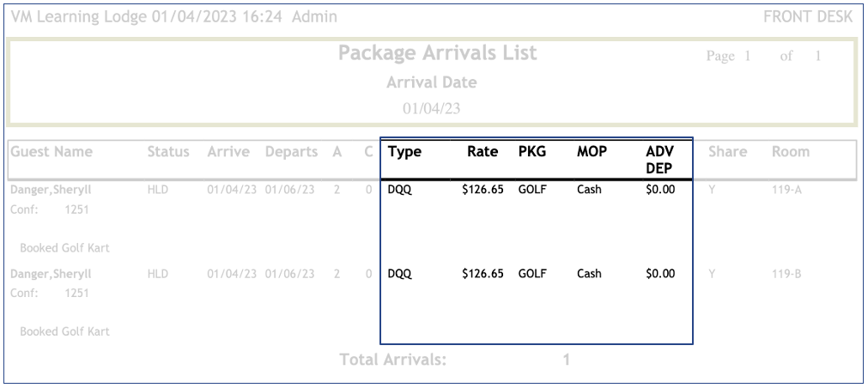868x388 pixels.
Task: Select the PKG column header
Action: tap(532, 152)
